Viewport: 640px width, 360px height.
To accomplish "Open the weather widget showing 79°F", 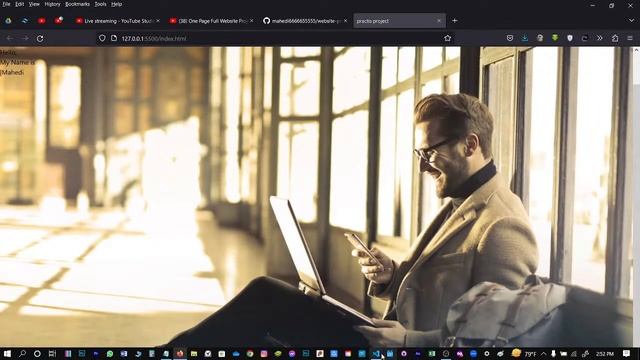I will click(524, 353).
